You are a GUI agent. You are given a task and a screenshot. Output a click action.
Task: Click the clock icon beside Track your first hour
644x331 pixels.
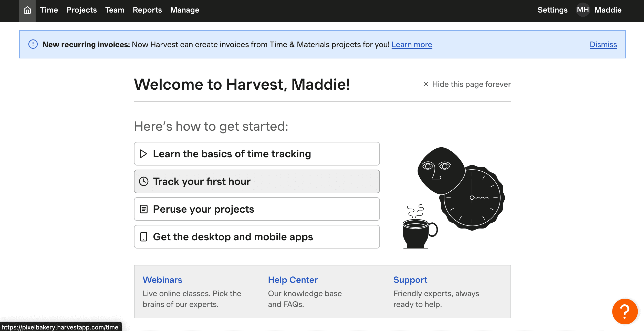144,181
